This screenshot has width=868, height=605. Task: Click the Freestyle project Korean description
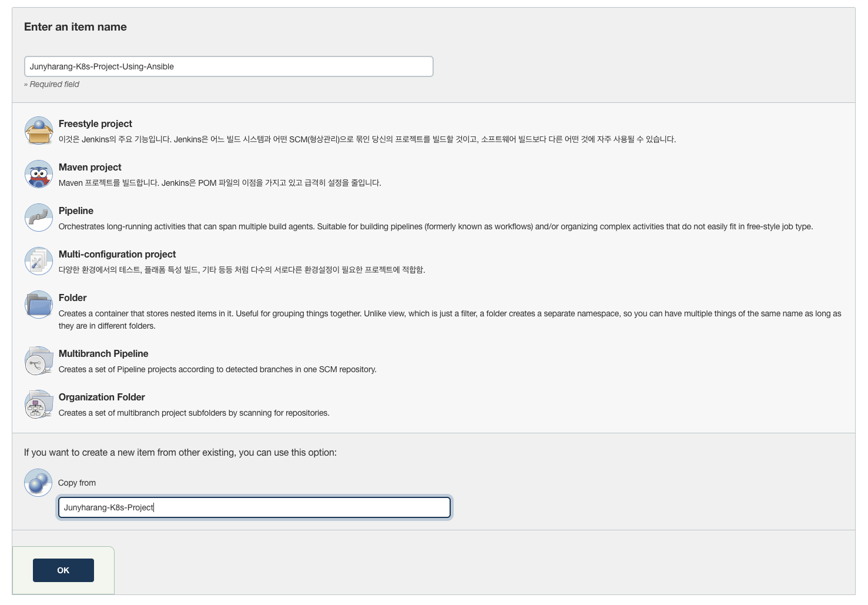[x=367, y=139]
